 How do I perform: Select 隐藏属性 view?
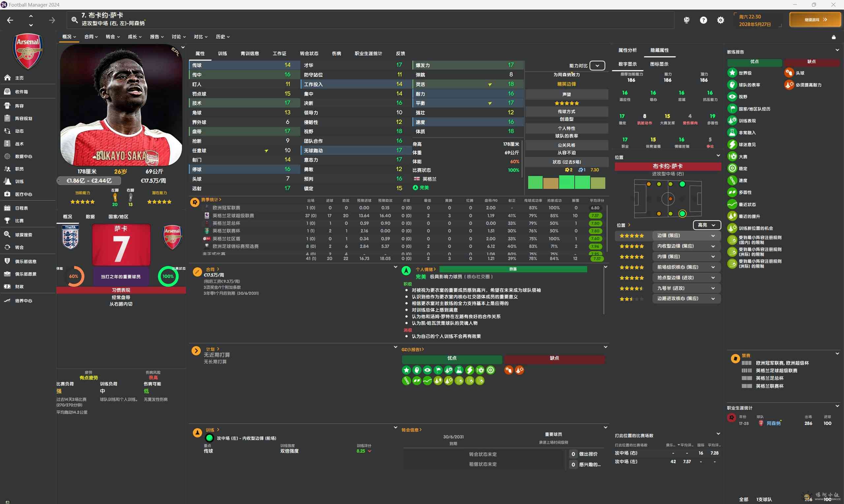pos(659,50)
